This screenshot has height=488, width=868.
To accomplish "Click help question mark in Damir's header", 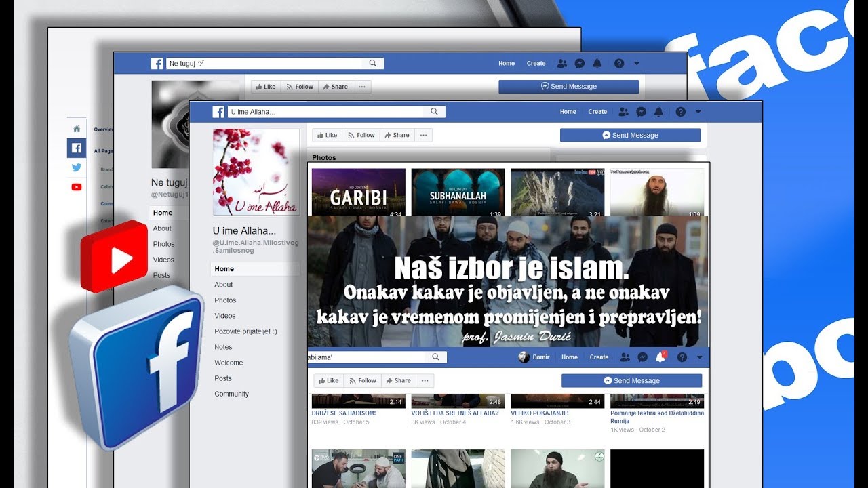I will (682, 357).
